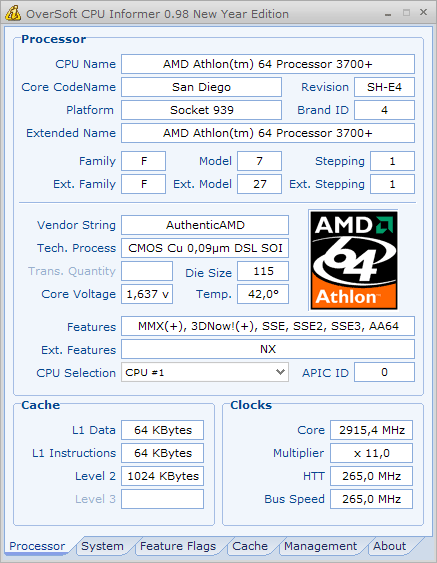Click the Features list field

pyautogui.click(x=268, y=326)
